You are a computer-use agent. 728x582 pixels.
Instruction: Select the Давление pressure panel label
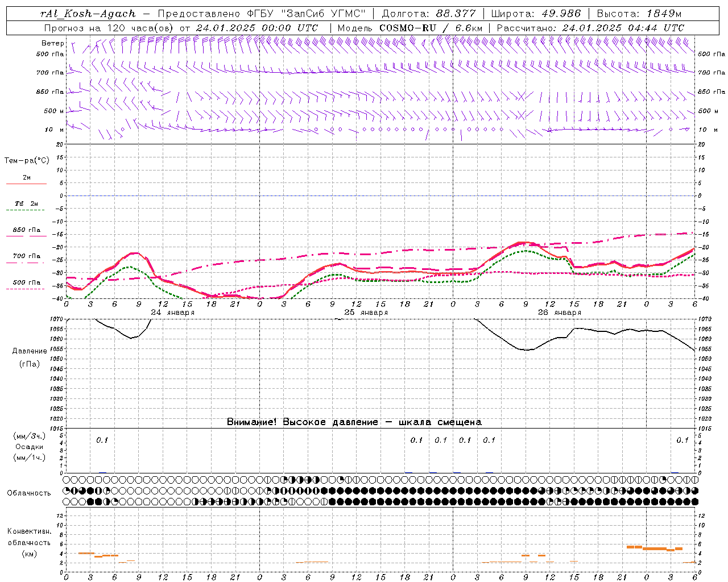(x=30, y=351)
